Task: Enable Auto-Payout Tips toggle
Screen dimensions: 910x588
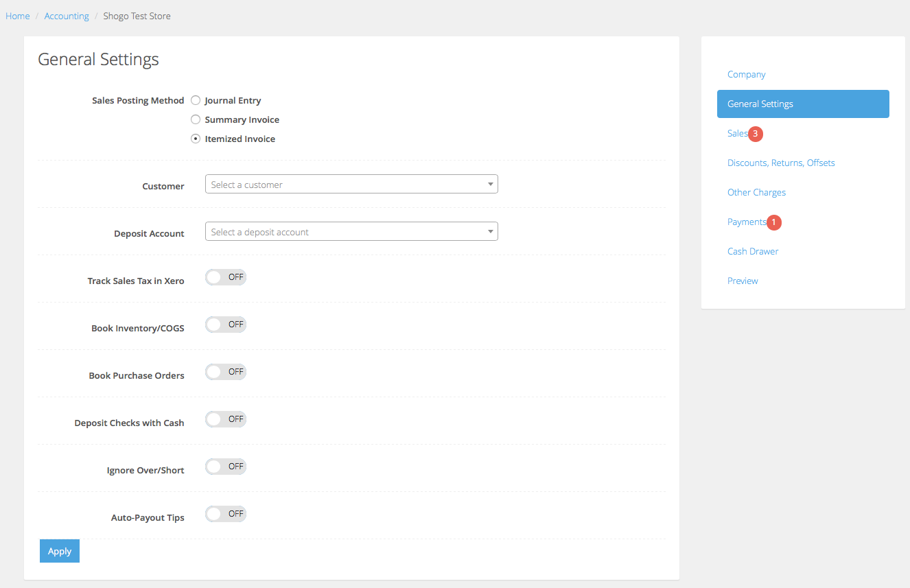Action: click(x=226, y=514)
